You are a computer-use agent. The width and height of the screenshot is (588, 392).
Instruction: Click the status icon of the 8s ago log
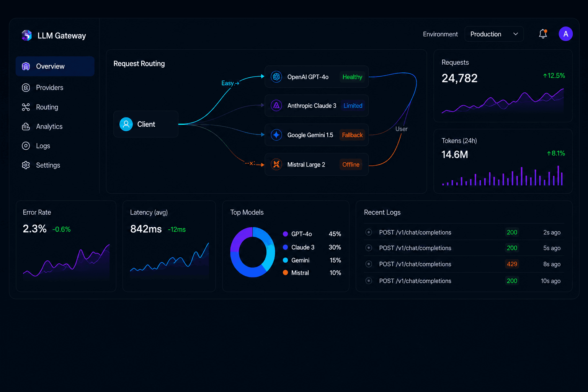pos(369,264)
